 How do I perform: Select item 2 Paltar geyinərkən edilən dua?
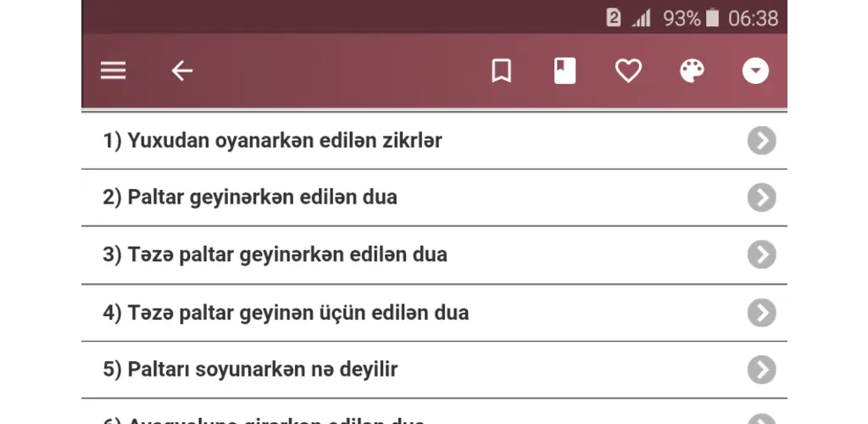(434, 198)
